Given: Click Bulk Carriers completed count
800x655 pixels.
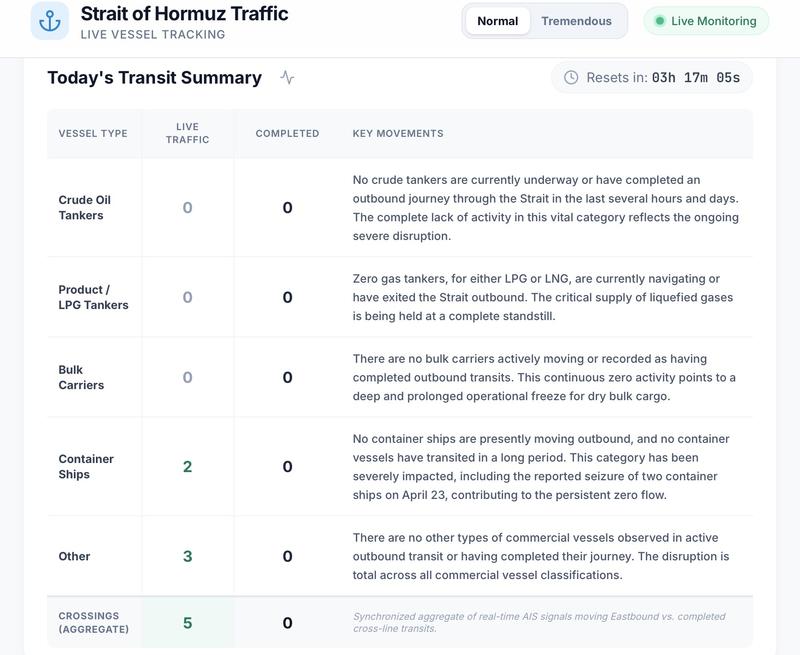Looking at the screenshot, I should click(x=287, y=377).
